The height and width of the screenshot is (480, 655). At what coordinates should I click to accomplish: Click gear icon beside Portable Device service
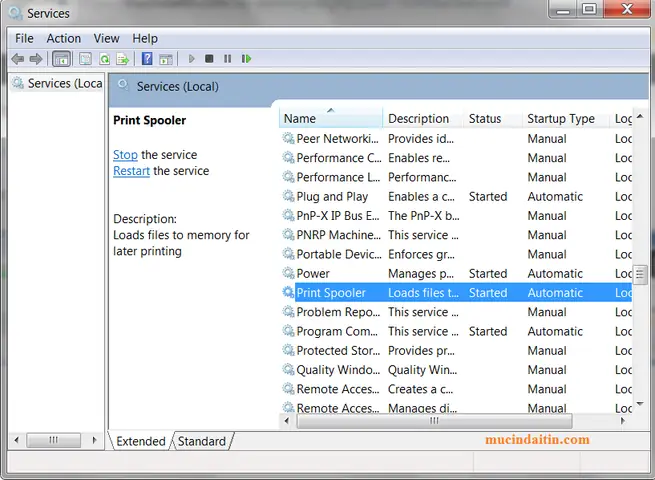click(288, 254)
